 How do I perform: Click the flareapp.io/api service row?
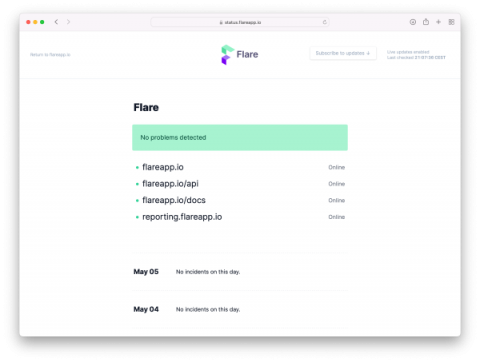pyautogui.click(x=240, y=184)
